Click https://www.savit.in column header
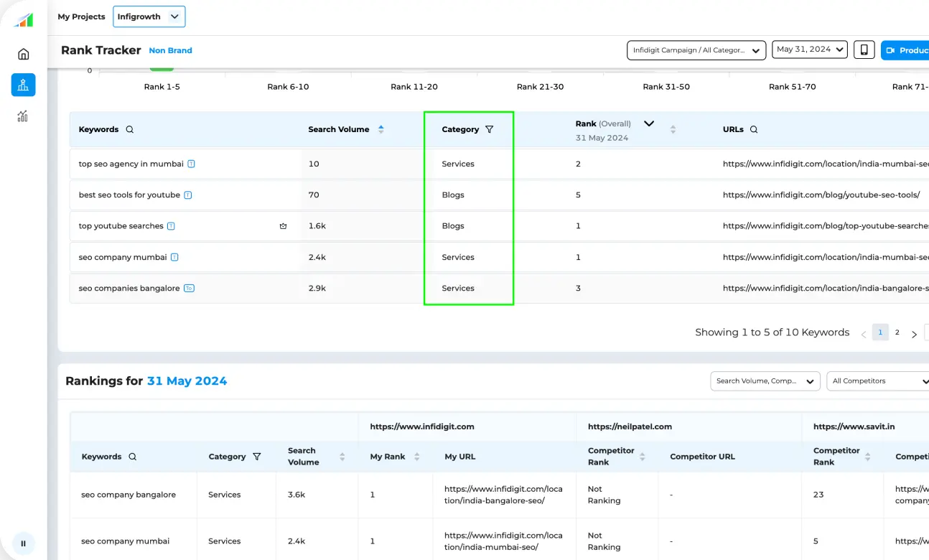 (854, 426)
